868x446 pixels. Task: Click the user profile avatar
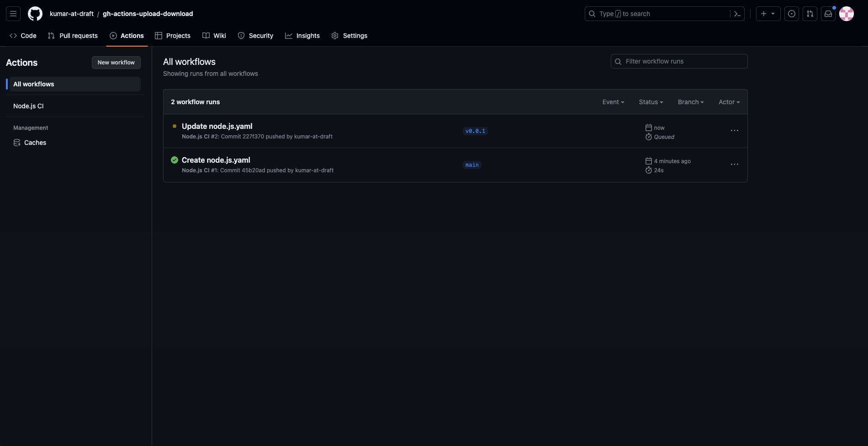point(847,14)
